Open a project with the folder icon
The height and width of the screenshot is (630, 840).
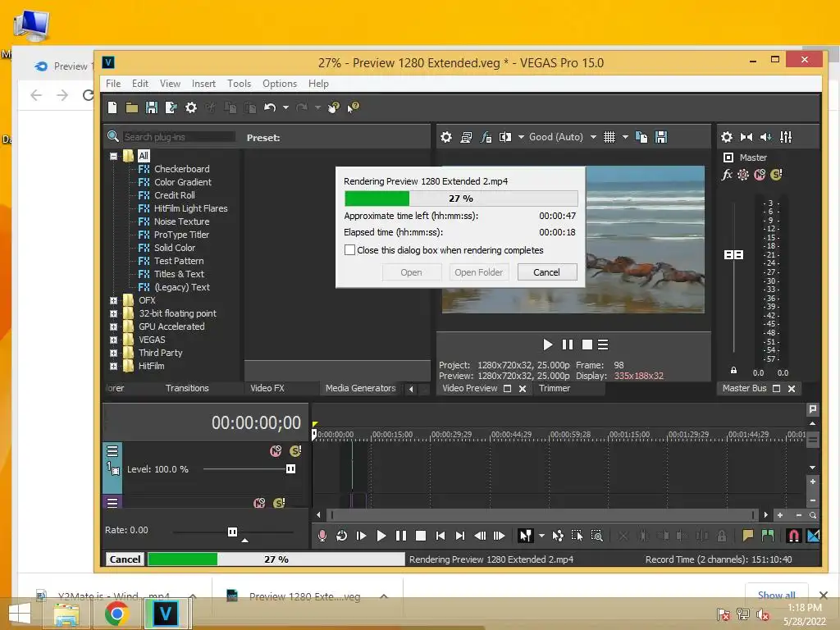click(x=132, y=107)
